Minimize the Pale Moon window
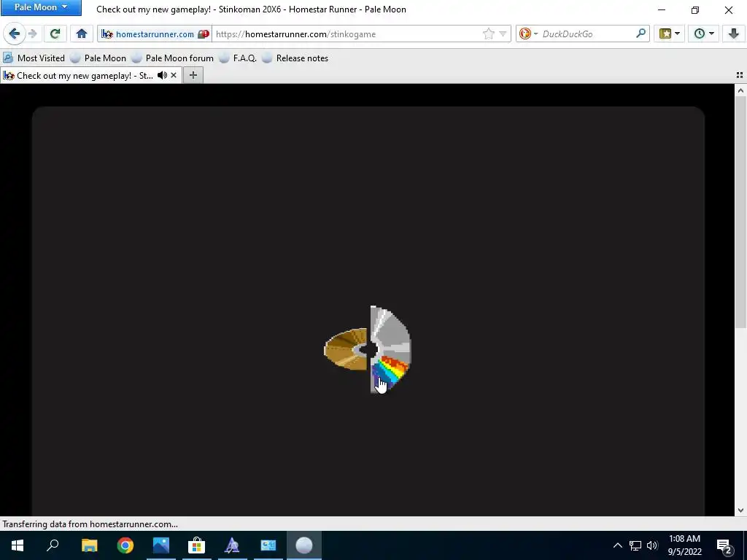Viewport: 747px width, 560px height. pos(662,9)
